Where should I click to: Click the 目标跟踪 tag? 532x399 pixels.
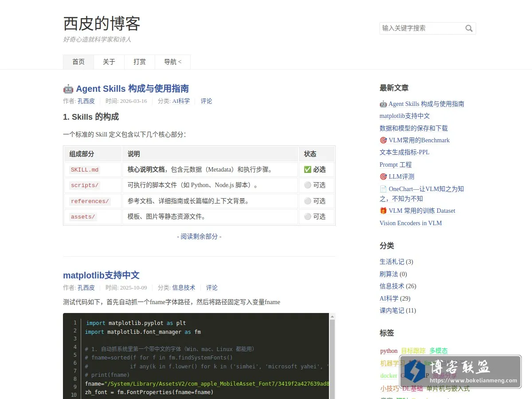413,351
